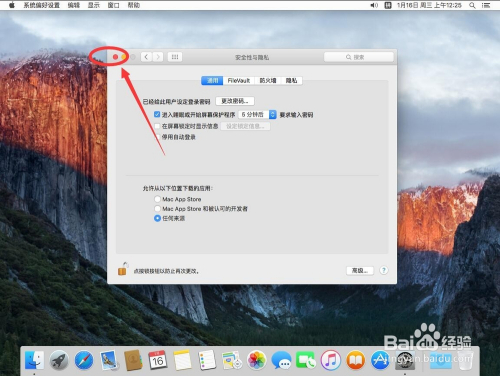Viewport: 500px width, 376px height.
Task: Open Reminders list icon in dock
Action: (207, 361)
